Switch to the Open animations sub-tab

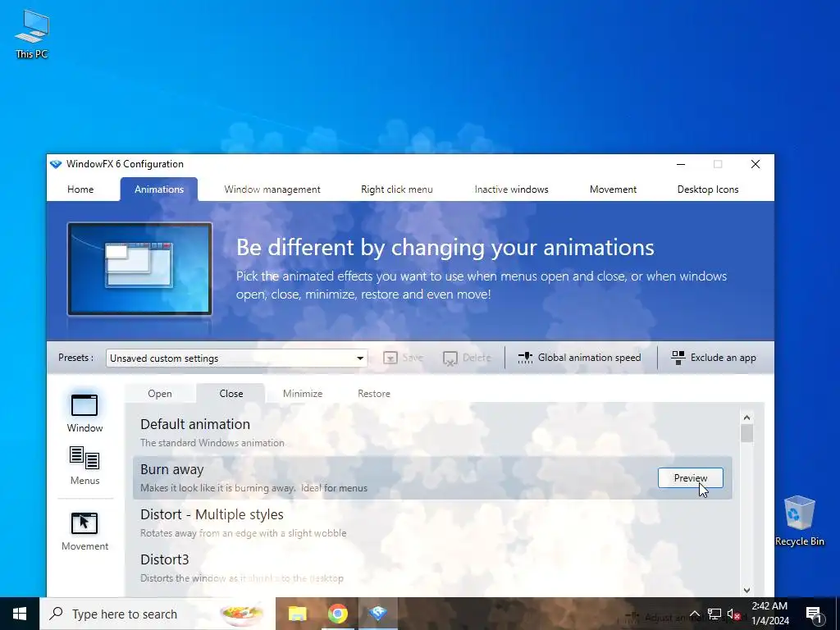click(160, 394)
